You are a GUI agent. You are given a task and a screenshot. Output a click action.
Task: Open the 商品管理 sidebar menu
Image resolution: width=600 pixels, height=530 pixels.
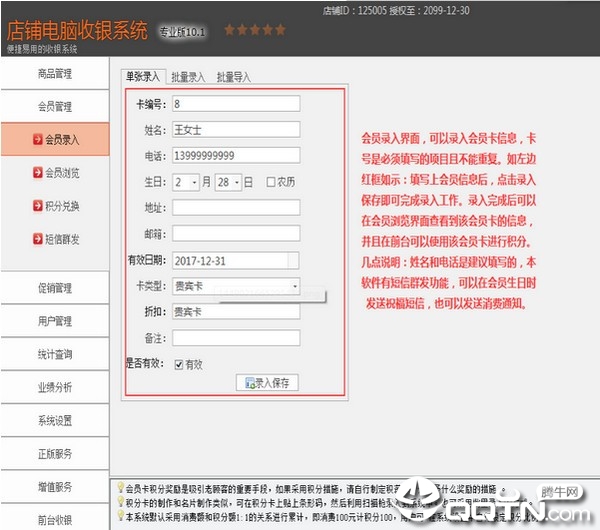[55, 73]
